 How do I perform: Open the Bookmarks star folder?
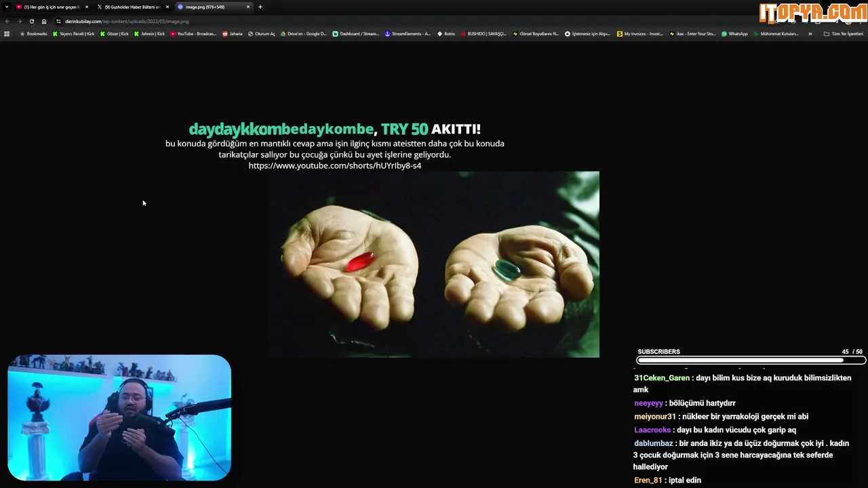click(34, 33)
